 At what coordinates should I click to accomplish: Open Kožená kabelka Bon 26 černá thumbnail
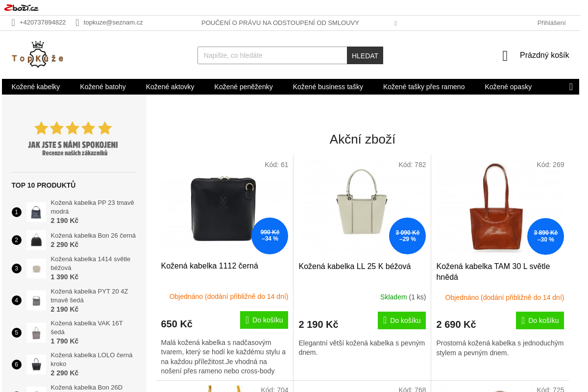click(36, 240)
